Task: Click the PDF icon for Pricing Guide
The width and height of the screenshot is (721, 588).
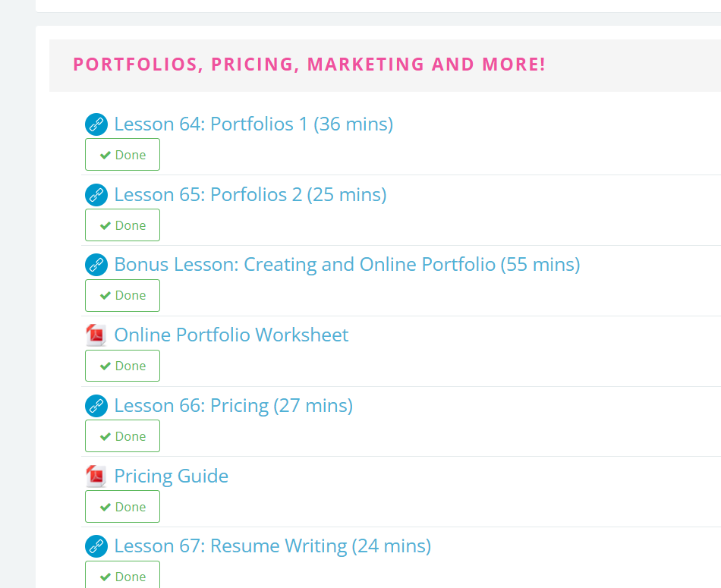Action: 96,476
